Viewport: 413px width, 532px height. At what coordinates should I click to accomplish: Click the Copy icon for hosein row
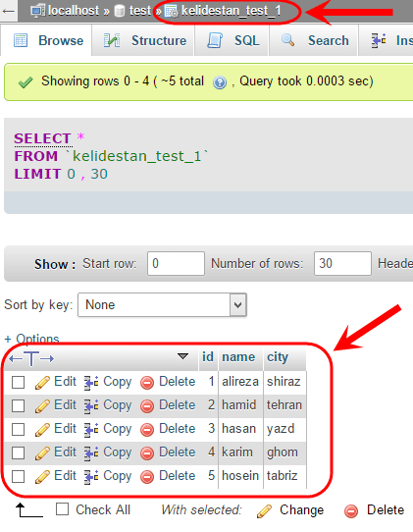[x=91, y=477]
